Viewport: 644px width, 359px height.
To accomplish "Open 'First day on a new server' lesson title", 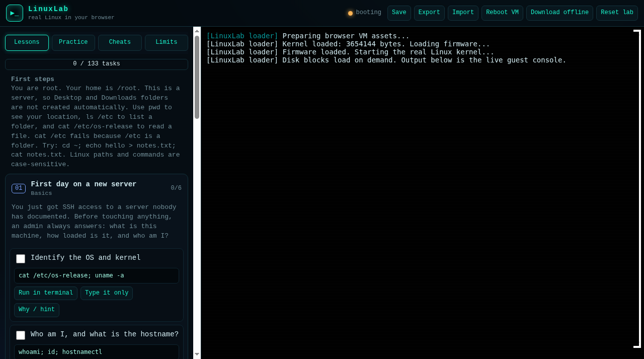I will click(x=84, y=184).
